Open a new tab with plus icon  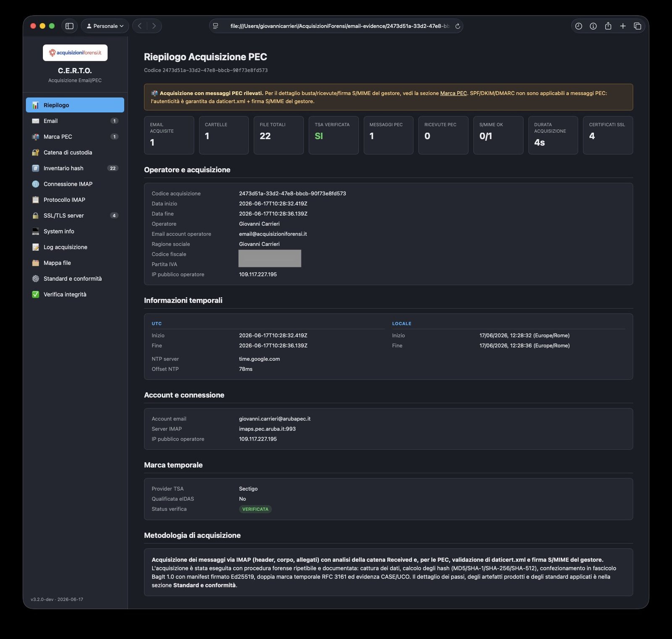point(623,26)
